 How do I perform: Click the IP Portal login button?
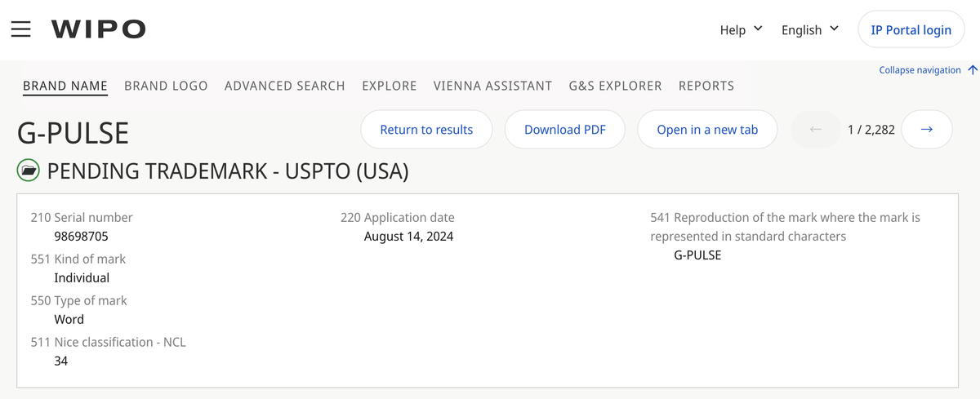tap(911, 30)
